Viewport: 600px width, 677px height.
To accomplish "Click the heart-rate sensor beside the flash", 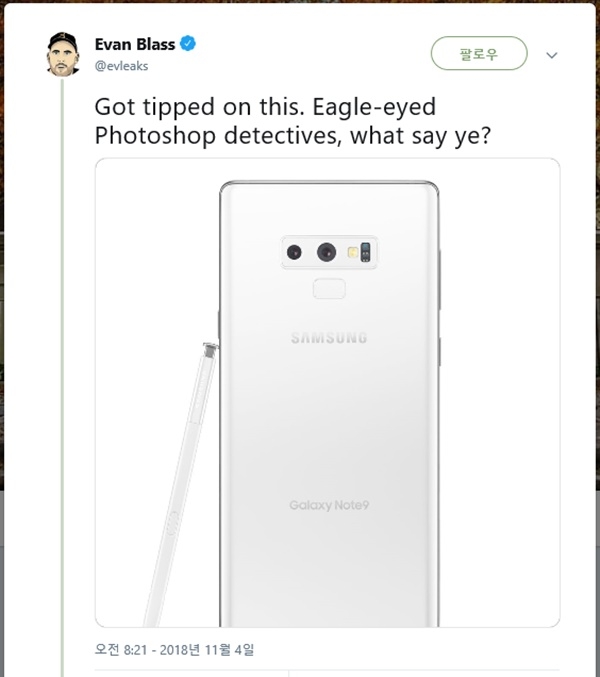I will (x=365, y=252).
